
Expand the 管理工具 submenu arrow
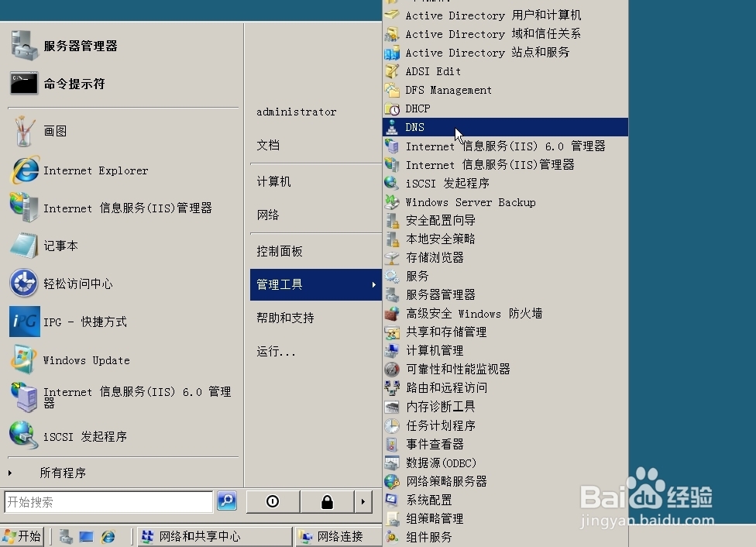click(x=373, y=284)
